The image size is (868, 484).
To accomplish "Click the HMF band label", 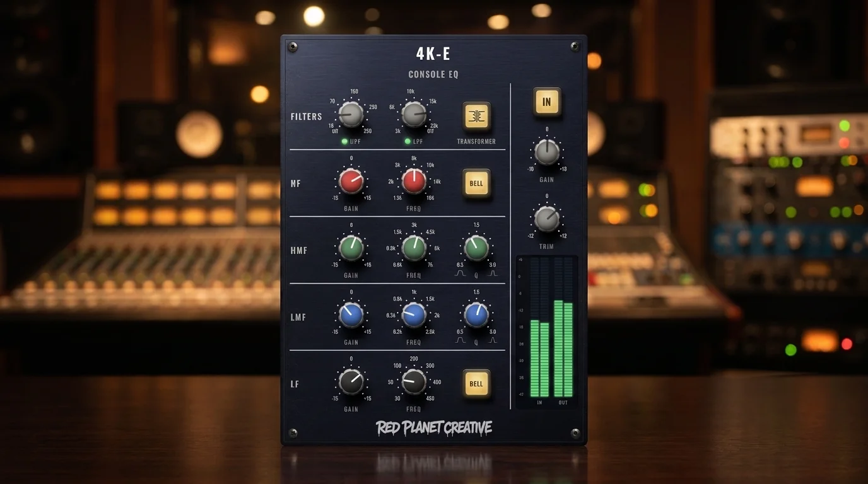I will click(299, 250).
